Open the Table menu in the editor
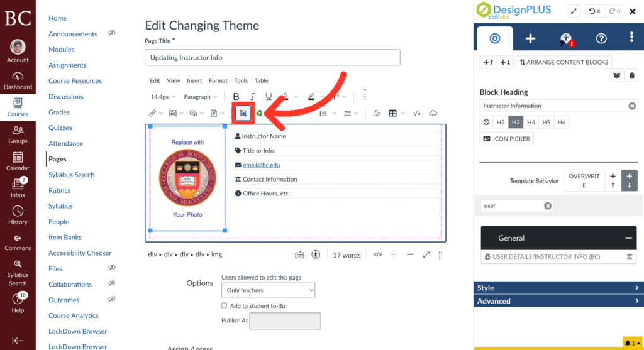The height and width of the screenshot is (350, 644). 261,80
